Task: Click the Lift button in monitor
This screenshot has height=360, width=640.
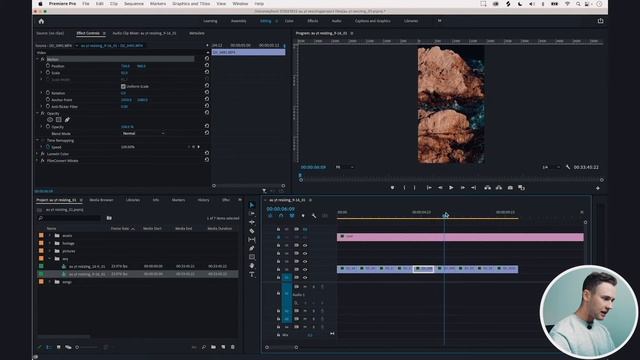Action: tap(487, 188)
